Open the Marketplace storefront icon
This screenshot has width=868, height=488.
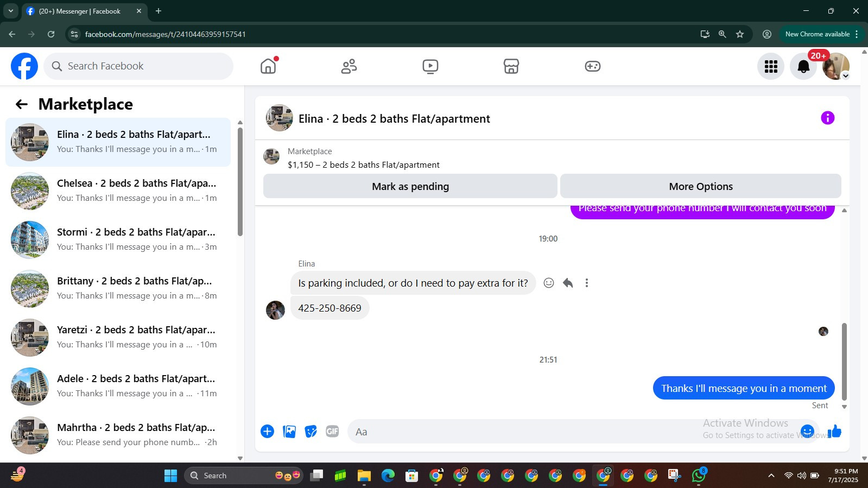click(x=511, y=66)
